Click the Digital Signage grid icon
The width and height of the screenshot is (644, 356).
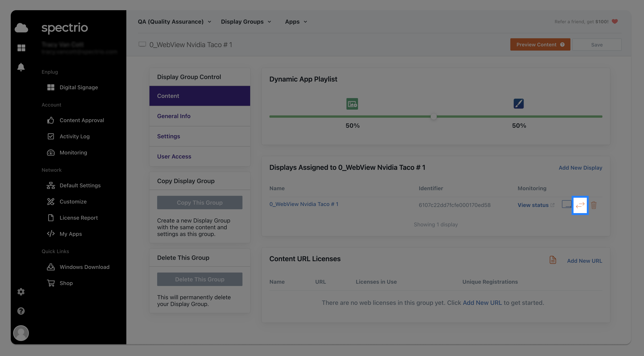pyautogui.click(x=51, y=87)
